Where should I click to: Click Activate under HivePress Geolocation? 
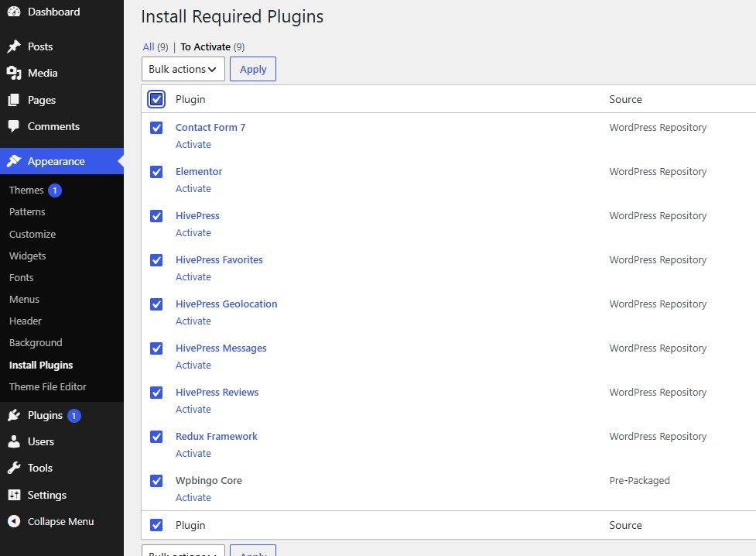point(193,321)
